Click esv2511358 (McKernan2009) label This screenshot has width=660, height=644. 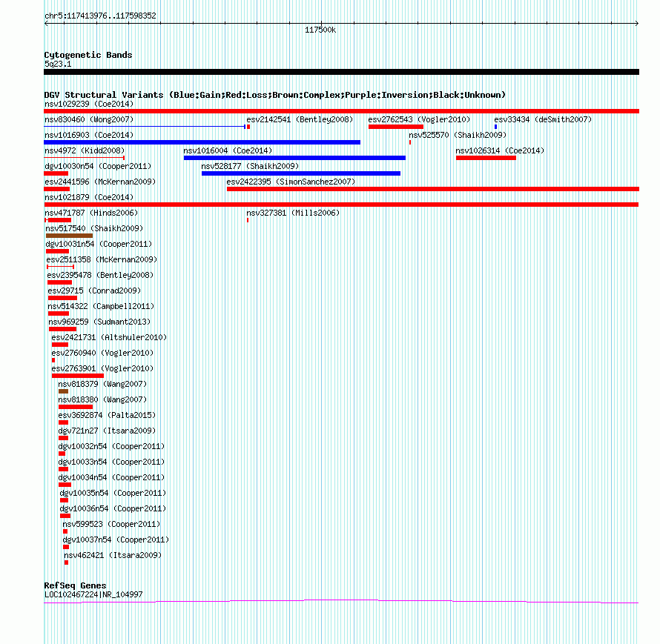(x=102, y=259)
